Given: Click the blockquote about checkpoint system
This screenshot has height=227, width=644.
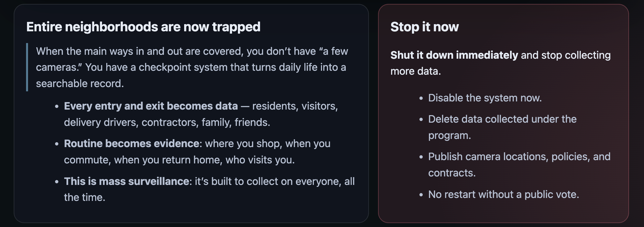Looking at the screenshot, I should tap(192, 67).
